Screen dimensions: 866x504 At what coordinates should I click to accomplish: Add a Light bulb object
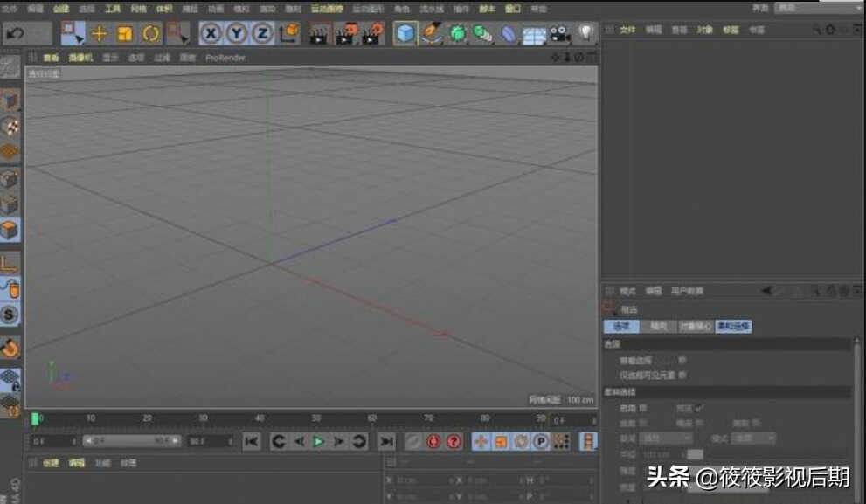[585, 33]
